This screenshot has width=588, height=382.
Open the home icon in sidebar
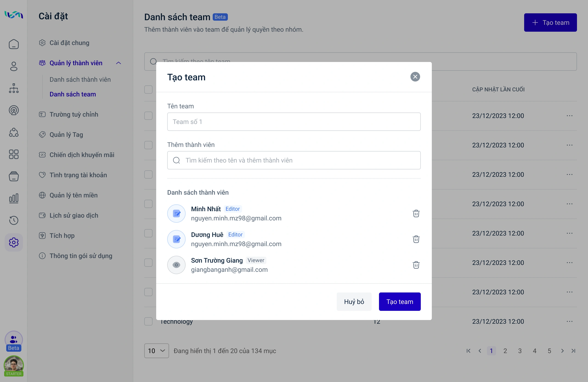[14, 44]
